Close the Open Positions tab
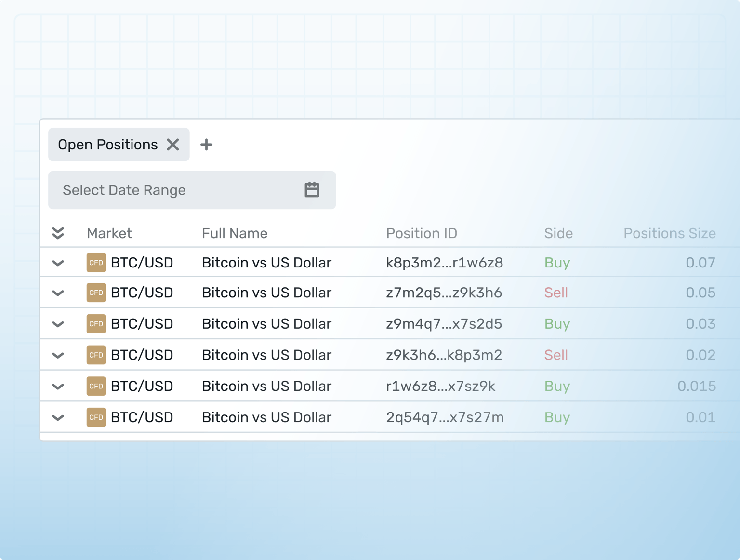This screenshot has height=560, width=740. click(173, 145)
